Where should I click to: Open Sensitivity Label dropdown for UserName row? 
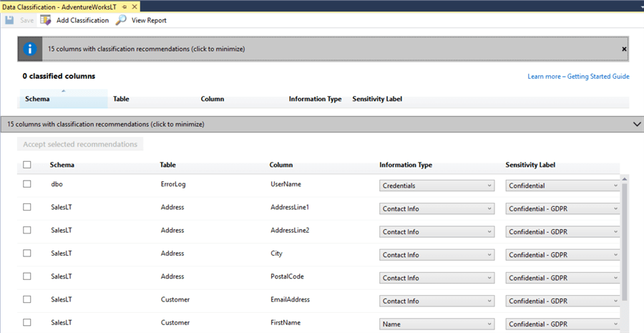[x=562, y=185]
